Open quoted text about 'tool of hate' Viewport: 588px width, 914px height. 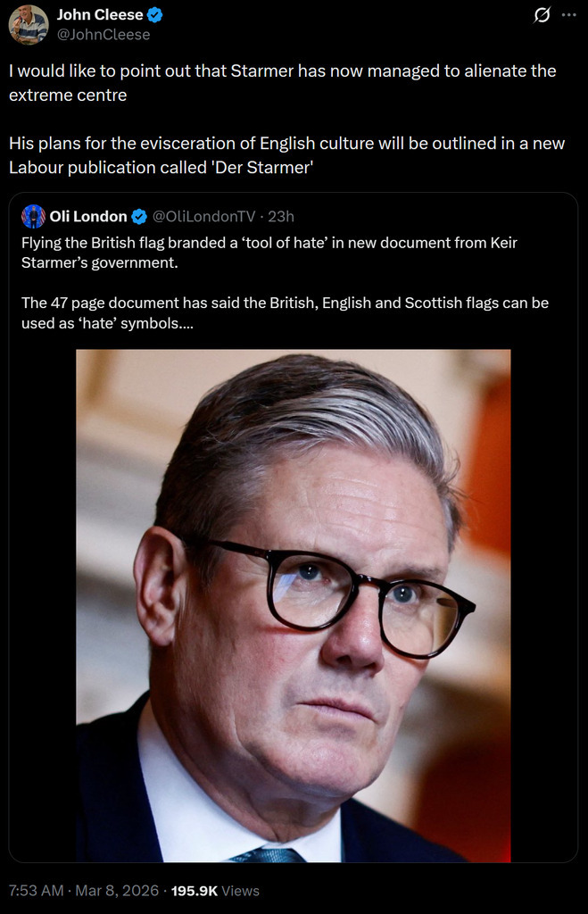coord(269,252)
